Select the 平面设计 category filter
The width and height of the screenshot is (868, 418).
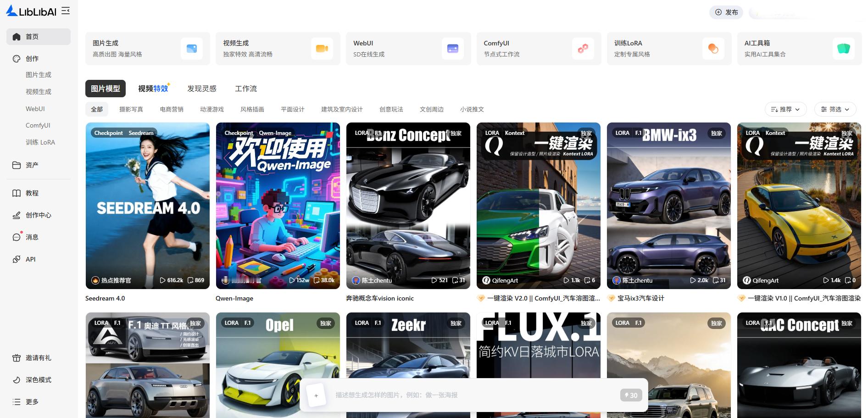[293, 109]
